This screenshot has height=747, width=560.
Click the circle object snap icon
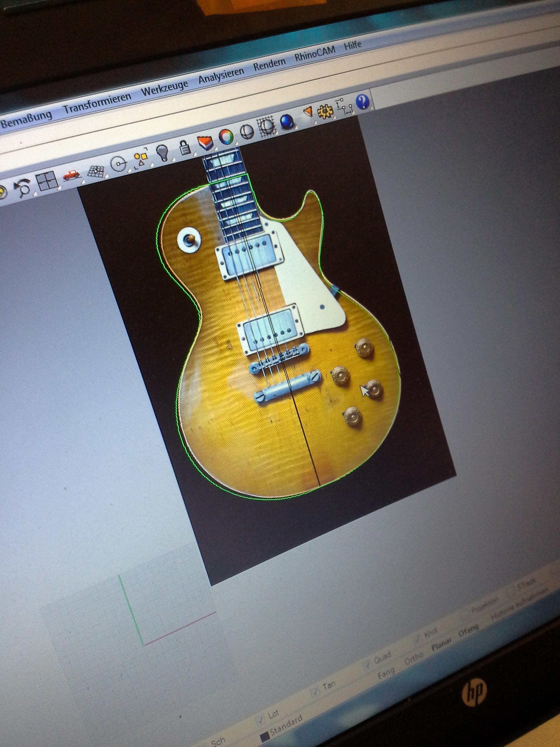tap(118, 164)
